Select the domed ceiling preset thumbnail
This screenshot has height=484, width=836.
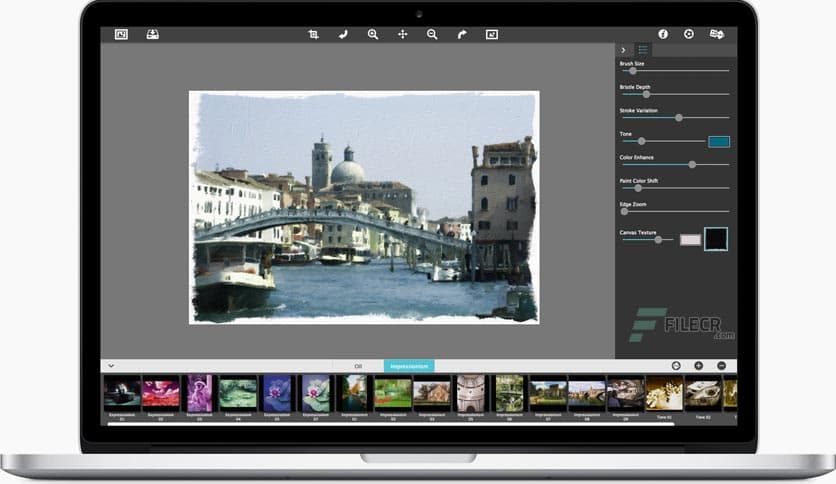[x=471, y=393]
